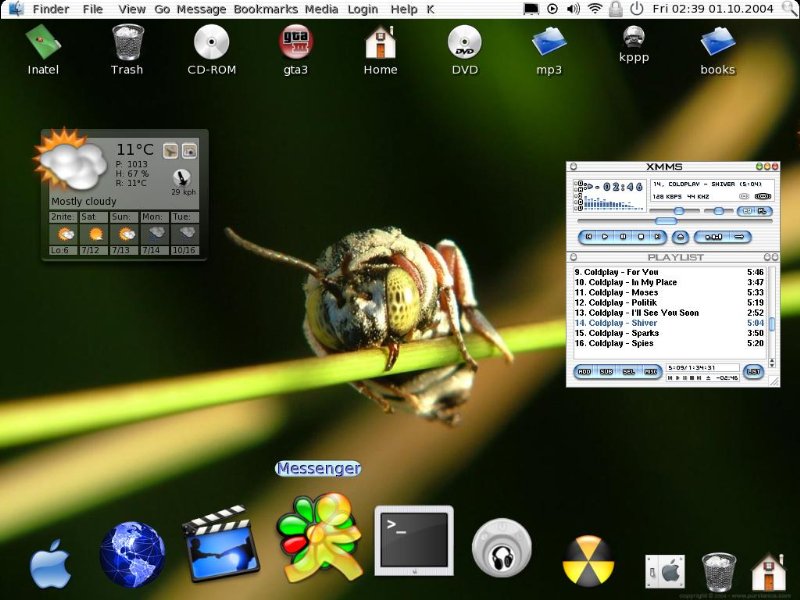This screenshot has width=800, height=600.
Task: Click the XMMS play button
Action: [x=605, y=237]
